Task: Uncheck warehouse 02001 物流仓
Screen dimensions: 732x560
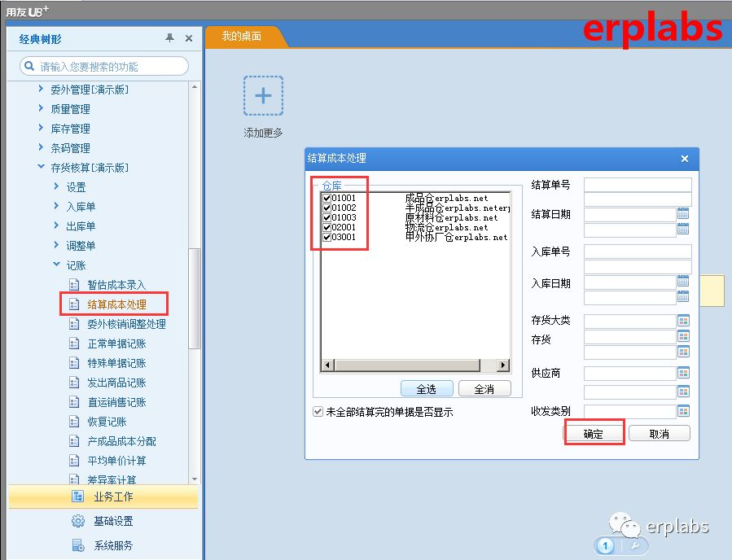Action: coord(327,227)
